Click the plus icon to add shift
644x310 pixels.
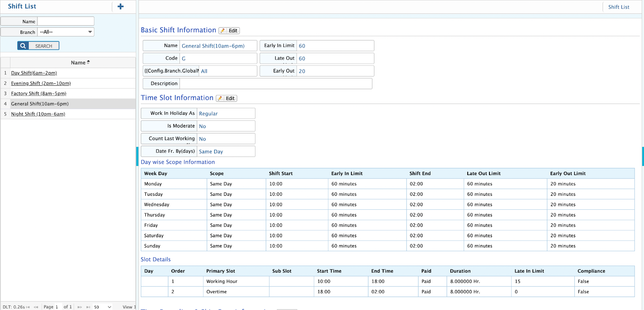(120, 6)
